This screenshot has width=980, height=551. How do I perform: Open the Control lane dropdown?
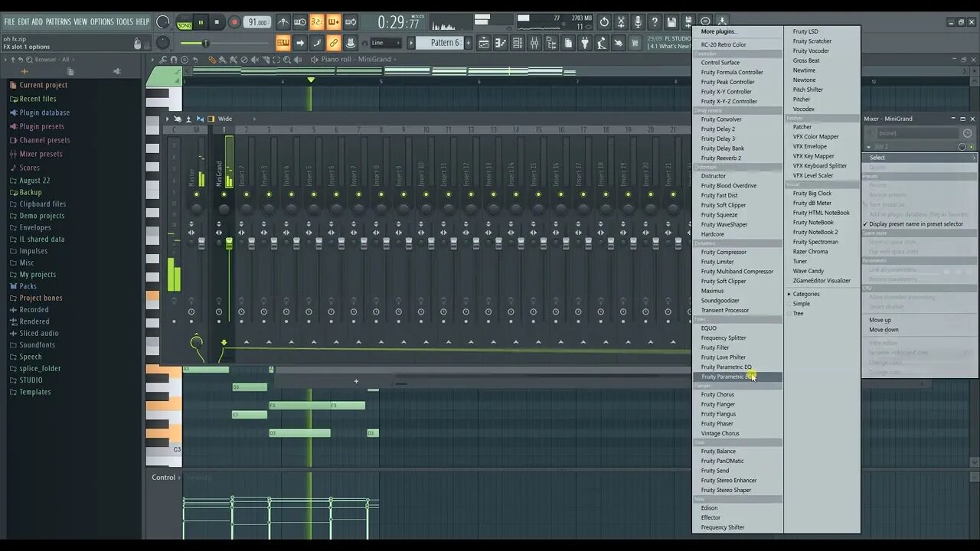tap(167, 478)
